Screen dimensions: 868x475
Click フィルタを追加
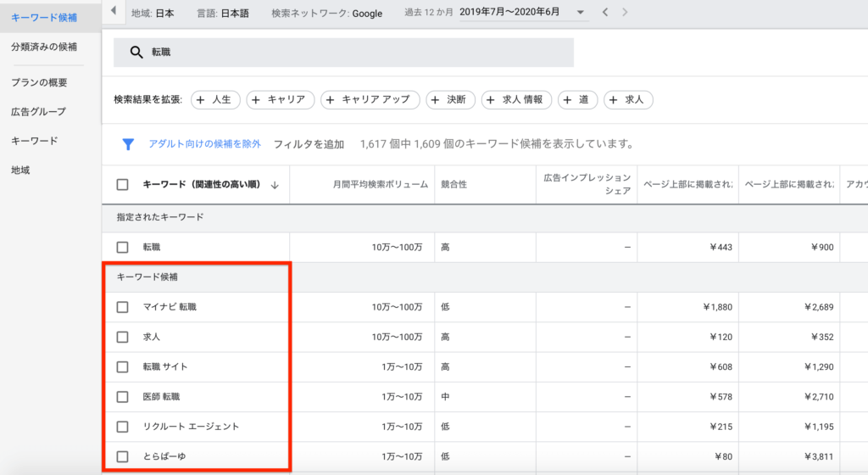309,144
